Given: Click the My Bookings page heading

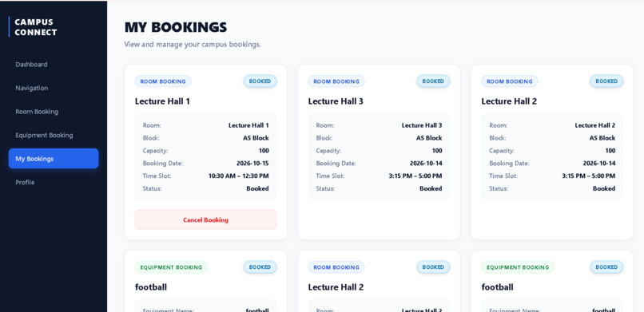Looking at the screenshot, I should pos(176,27).
